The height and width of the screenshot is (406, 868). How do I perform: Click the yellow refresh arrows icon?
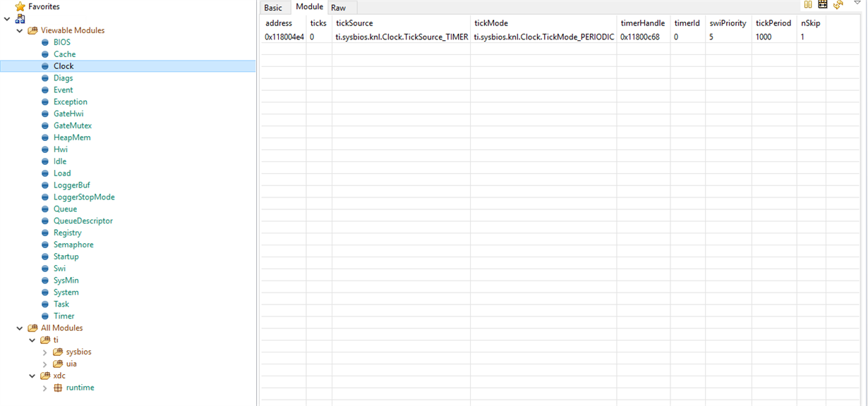tap(838, 4)
